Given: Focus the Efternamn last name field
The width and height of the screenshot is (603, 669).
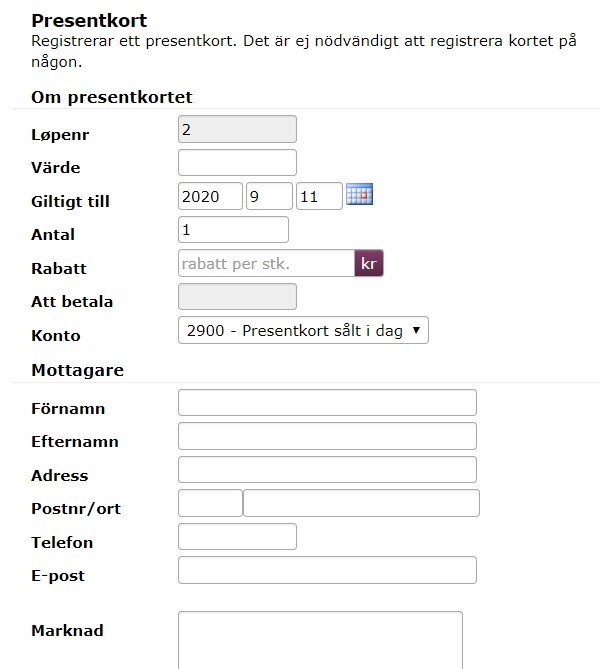Looking at the screenshot, I should click(x=327, y=436).
